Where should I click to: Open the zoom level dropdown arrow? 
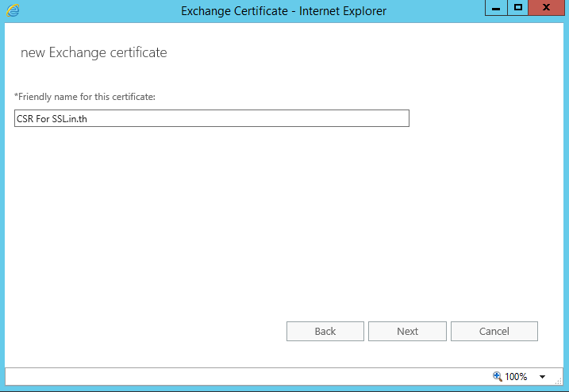pos(543,377)
